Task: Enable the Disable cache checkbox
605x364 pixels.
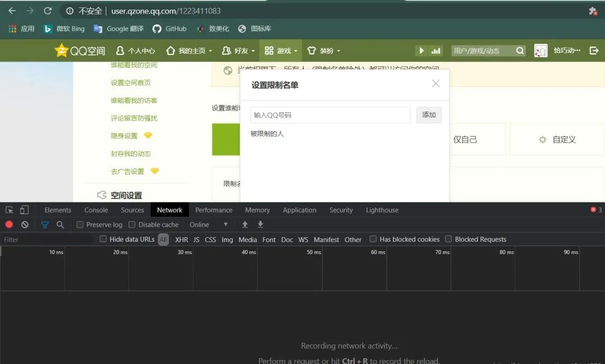Action: coord(132,224)
